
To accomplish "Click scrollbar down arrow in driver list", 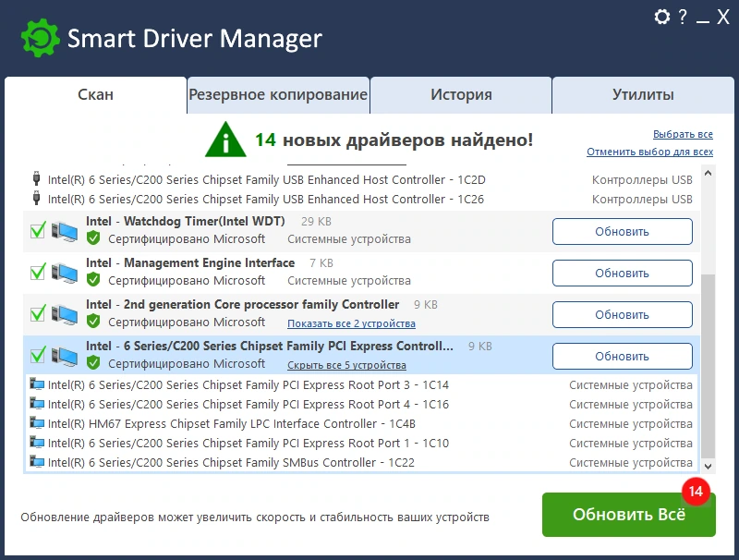I will click(708, 466).
